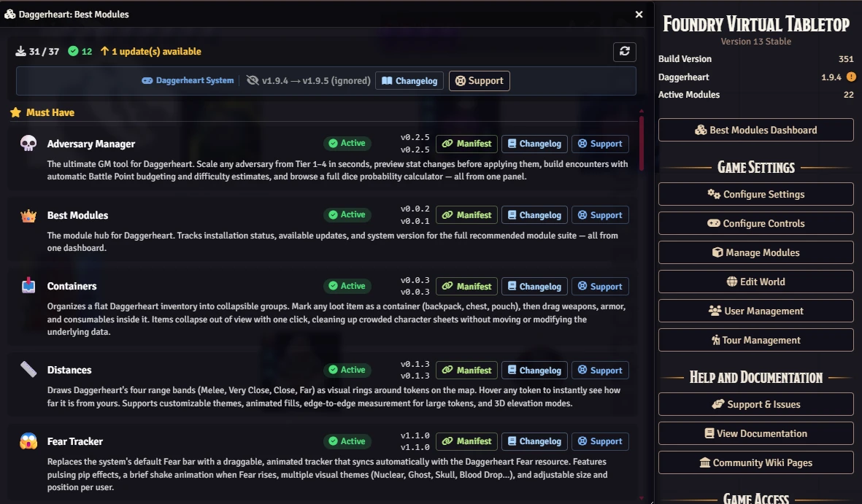The width and height of the screenshot is (862, 504).
Task: Close the Best Modules window
Action: point(639,15)
